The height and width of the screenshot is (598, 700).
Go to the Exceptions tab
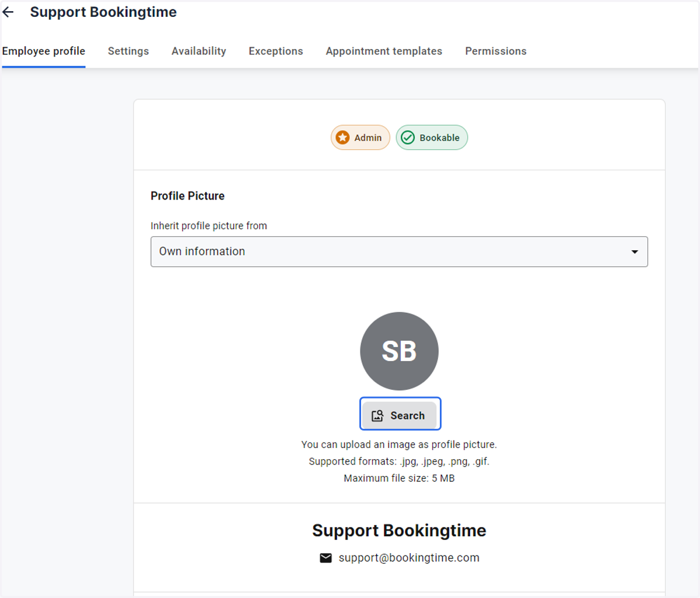276,51
